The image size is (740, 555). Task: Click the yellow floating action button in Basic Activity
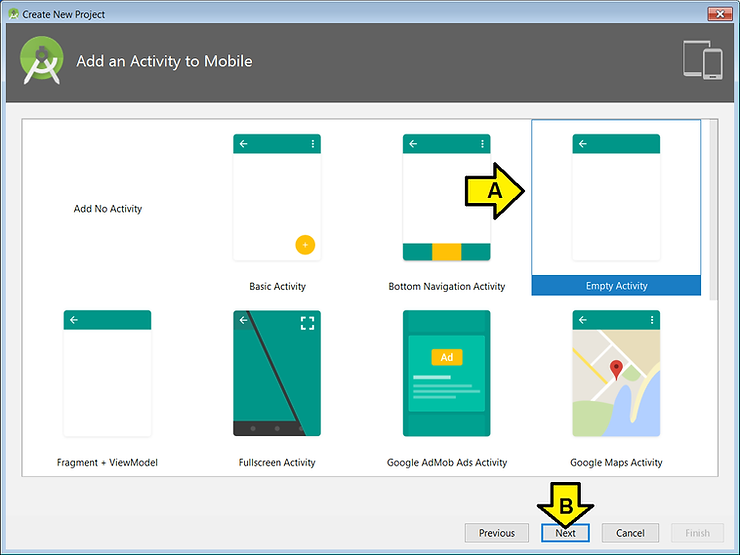pyautogui.click(x=305, y=244)
